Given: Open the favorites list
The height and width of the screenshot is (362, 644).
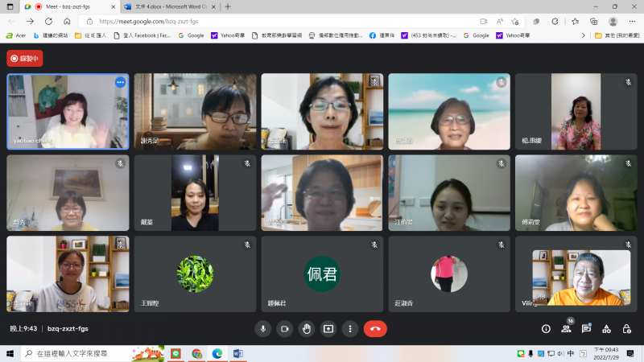Looking at the screenshot, I should pyautogui.click(x=575, y=22).
